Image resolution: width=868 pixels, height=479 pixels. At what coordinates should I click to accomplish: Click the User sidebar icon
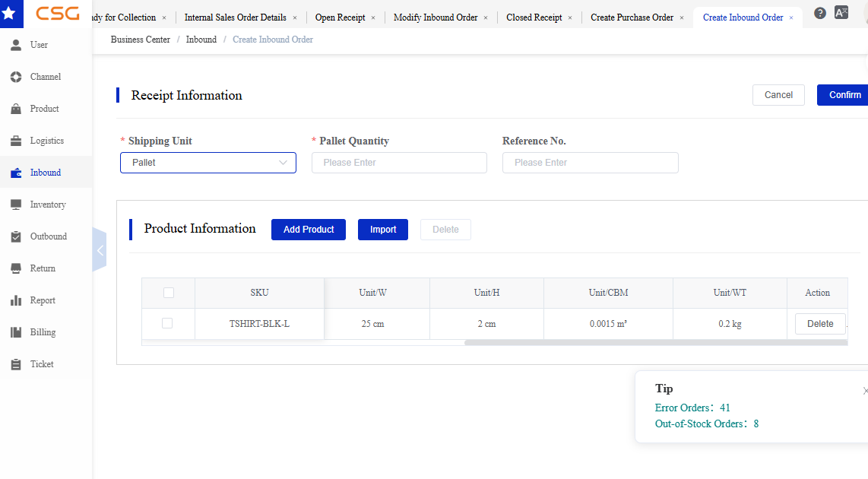(x=16, y=45)
